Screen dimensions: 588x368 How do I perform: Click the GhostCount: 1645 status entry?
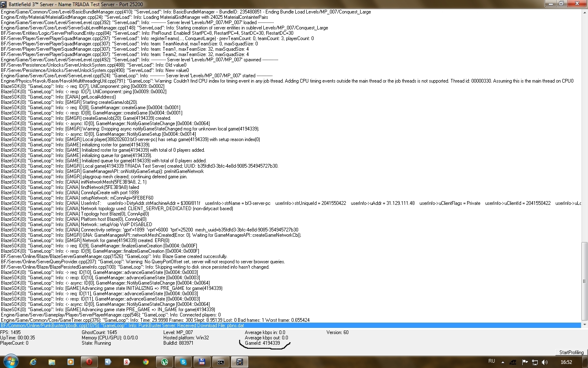(99, 332)
